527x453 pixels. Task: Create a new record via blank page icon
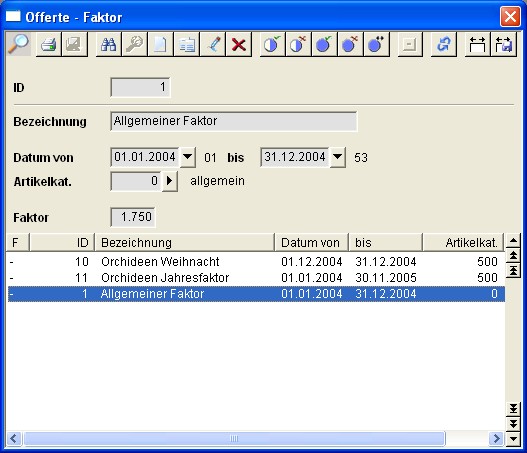161,44
